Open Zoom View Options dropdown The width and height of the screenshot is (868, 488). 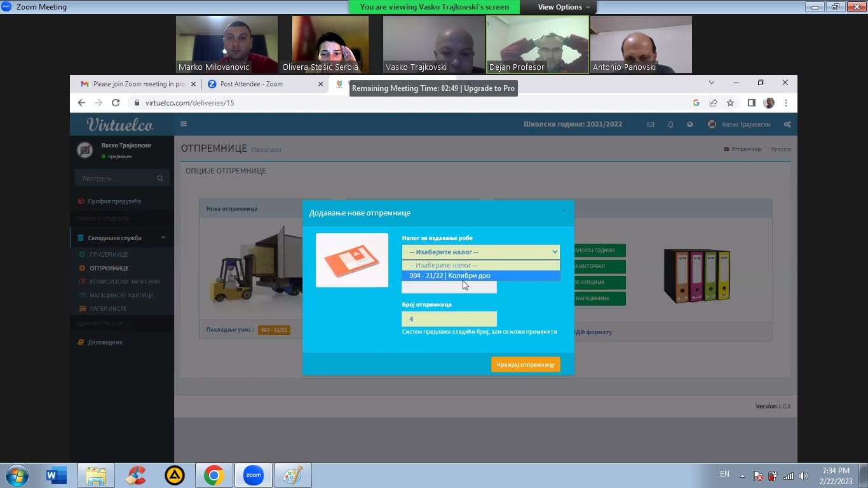coord(563,7)
